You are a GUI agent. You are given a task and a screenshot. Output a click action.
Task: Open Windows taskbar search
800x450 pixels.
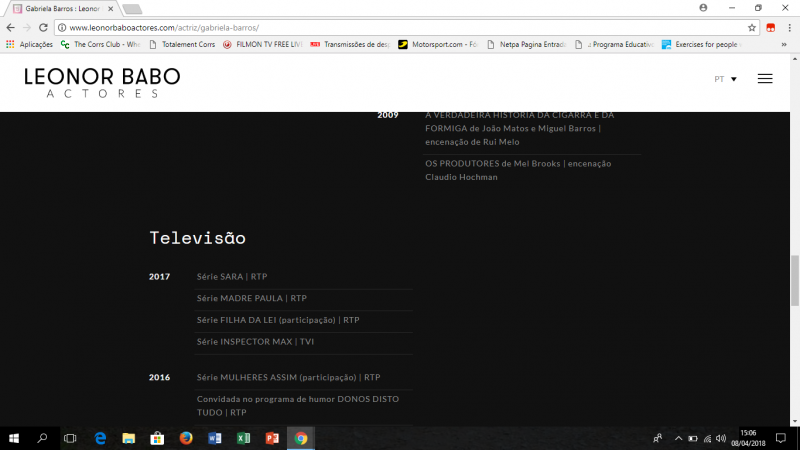tap(42, 438)
